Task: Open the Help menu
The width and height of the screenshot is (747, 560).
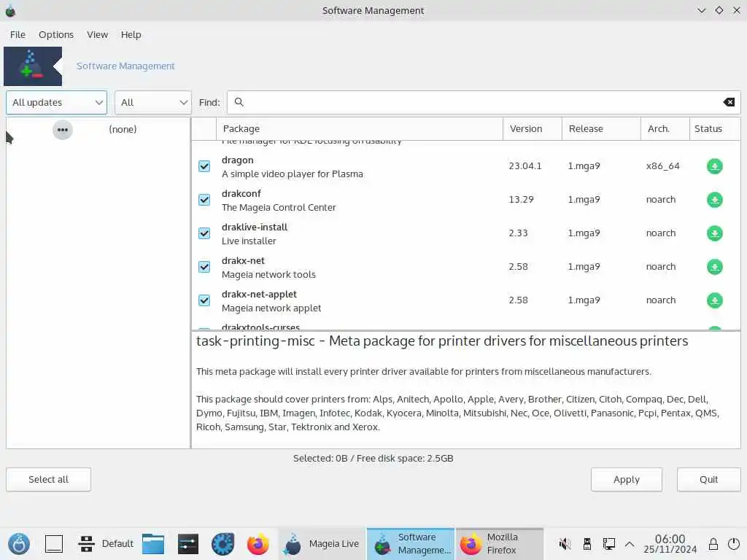Action: (x=131, y=35)
